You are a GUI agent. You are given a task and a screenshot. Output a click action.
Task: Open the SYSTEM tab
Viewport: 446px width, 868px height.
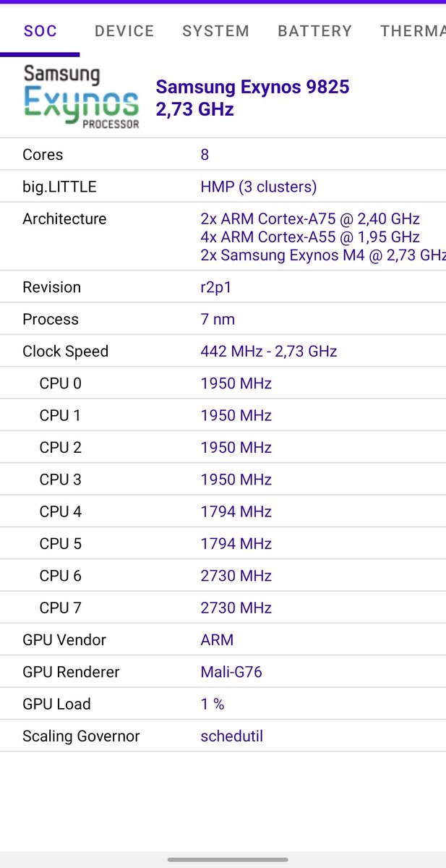point(215,31)
